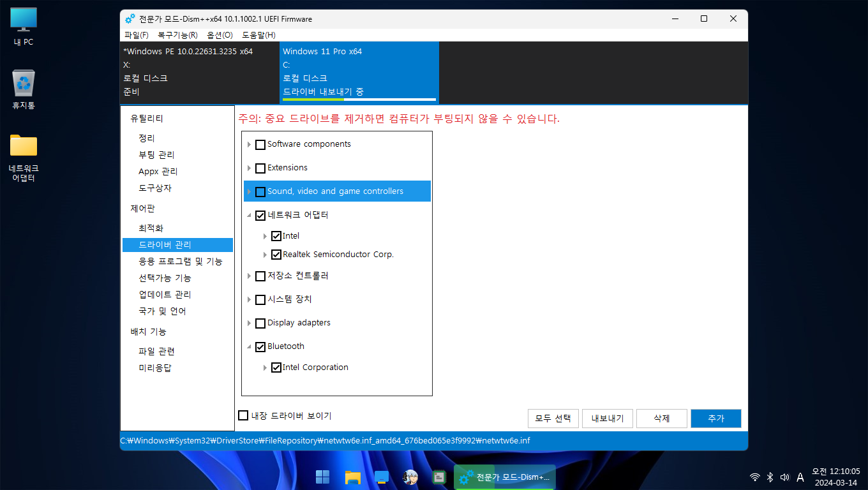Click the driver export progress bar

tap(359, 100)
